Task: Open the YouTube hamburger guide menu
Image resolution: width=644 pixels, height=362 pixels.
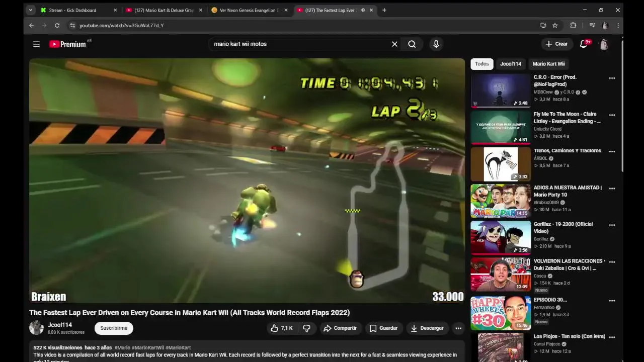Action: (x=36, y=44)
